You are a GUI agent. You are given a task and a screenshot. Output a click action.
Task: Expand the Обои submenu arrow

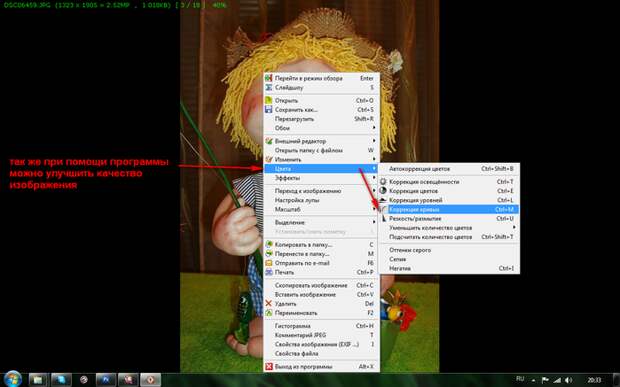tap(374, 128)
